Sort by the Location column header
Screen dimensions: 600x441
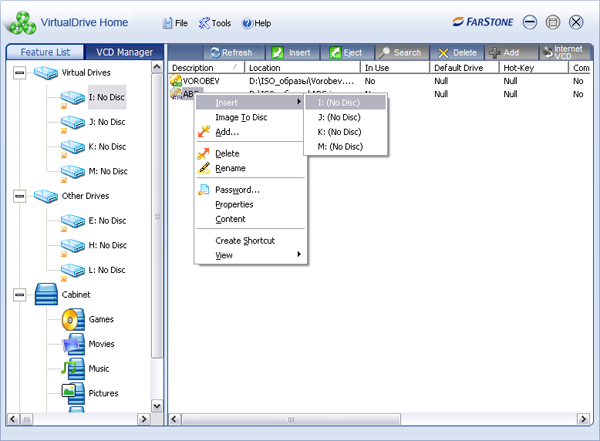pyautogui.click(x=302, y=68)
